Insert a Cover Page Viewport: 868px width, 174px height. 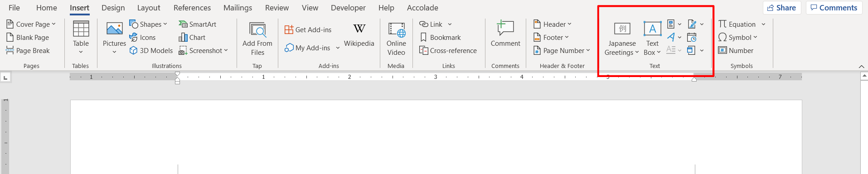click(31, 24)
